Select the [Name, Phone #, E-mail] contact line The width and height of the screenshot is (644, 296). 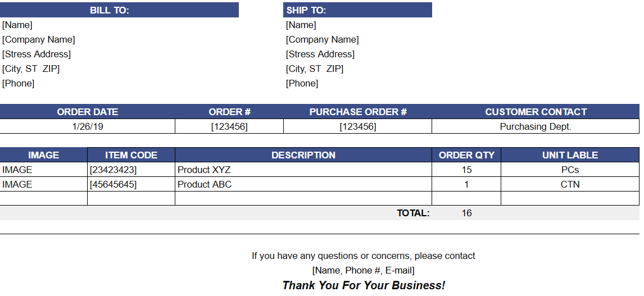tap(364, 271)
